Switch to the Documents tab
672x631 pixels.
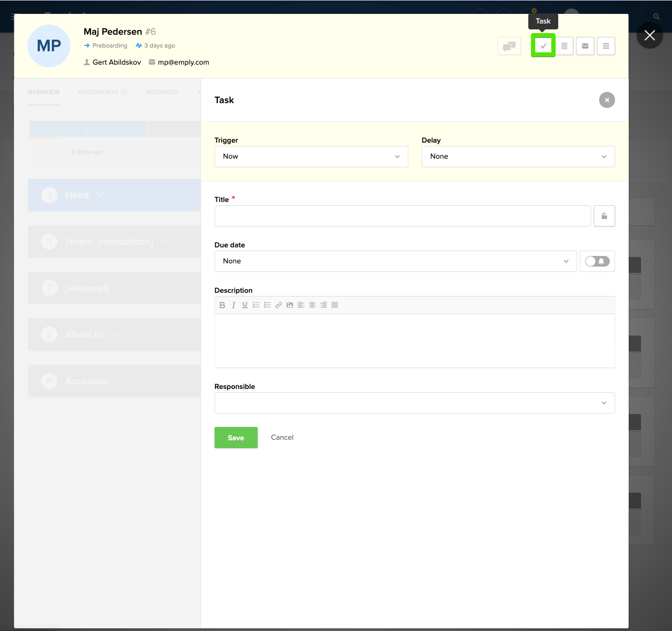point(98,92)
